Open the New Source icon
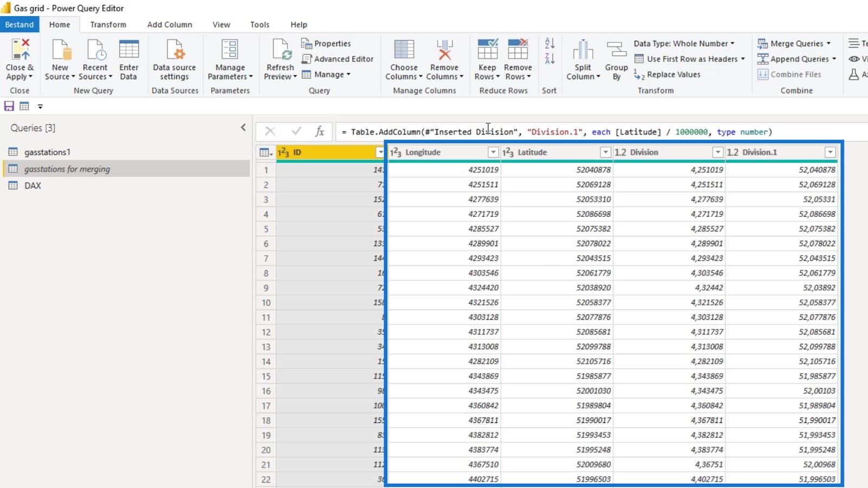This screenshot has width=868, height=488. click(60, 49)
